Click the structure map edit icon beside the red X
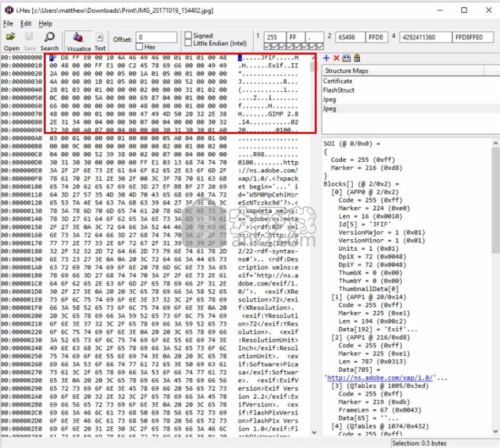Screen dimensions: 500x448 346,58
